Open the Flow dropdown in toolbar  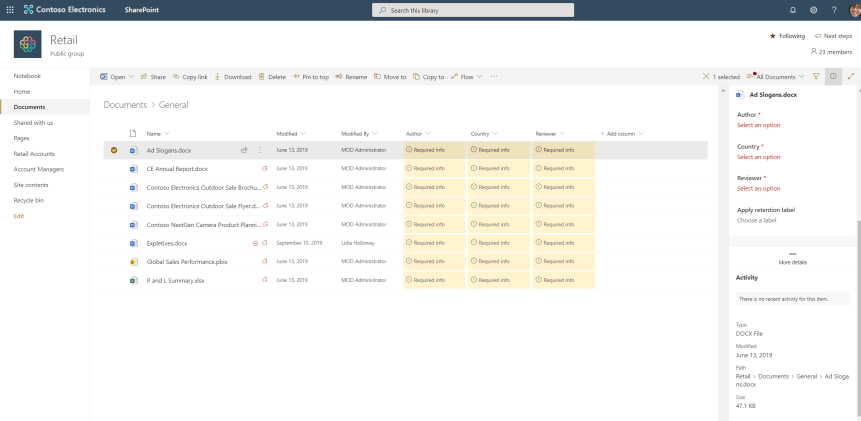click(x=467, y=76)
